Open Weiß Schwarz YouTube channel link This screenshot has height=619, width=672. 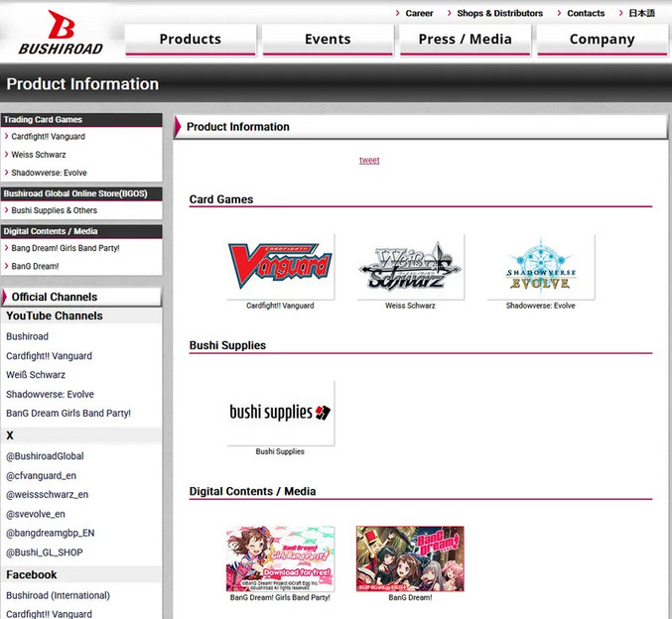(x=36, y=375)
